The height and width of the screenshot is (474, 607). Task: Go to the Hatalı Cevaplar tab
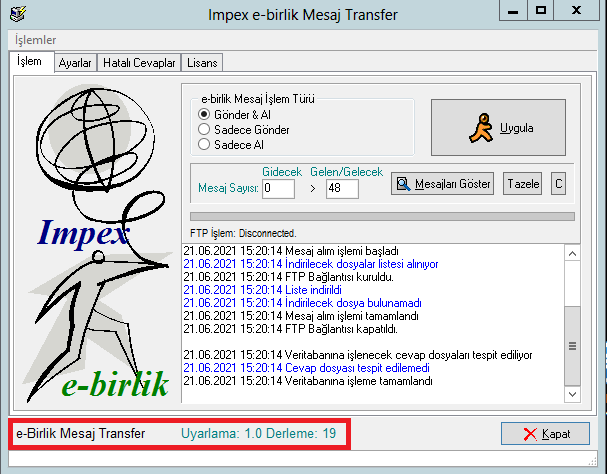[139, 63]
